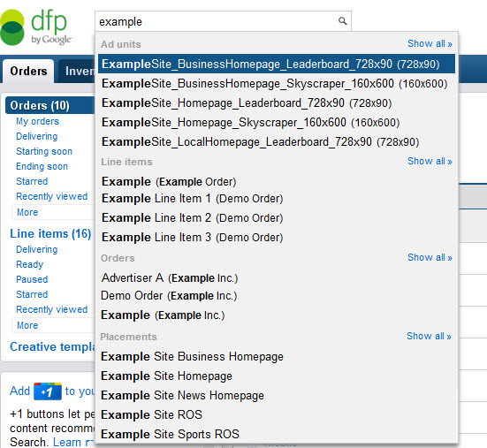487x448 pixels.
Task: Select Example Line Item 3 suggestion
Action: [277, 238]
